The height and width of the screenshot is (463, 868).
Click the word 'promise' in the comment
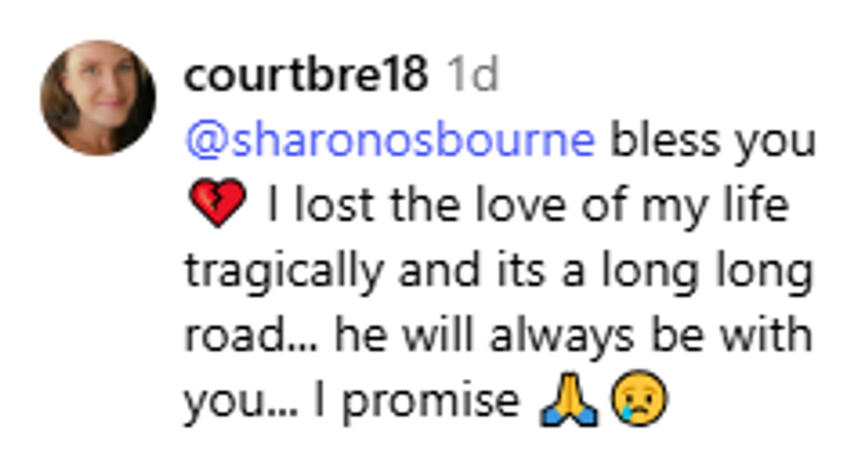pyautogui.click(x=431, y=402)
